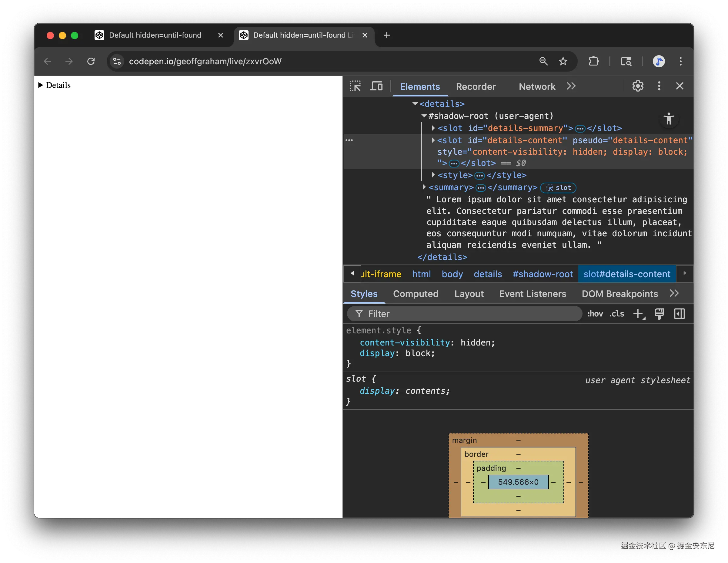
Task: Open the Network panel tab
Action: point(537,87)
